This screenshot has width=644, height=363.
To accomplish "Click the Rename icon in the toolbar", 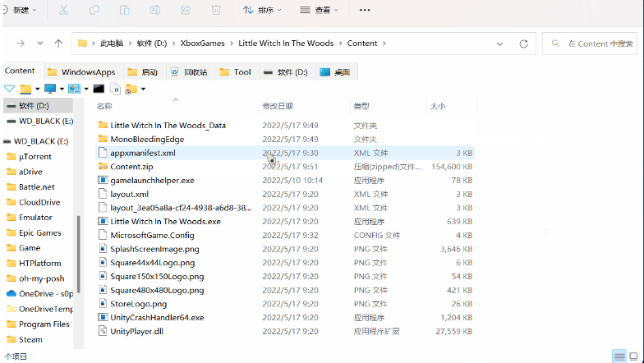I will [155, 10].
